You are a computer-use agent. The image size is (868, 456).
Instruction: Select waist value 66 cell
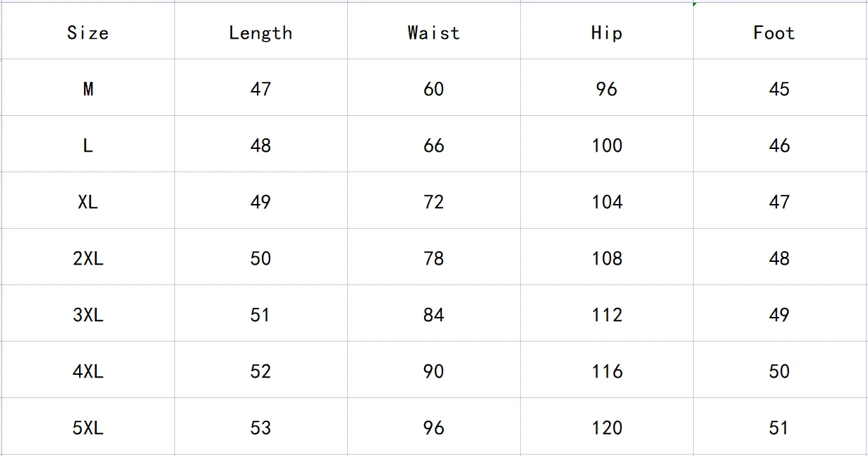point(433,145)
